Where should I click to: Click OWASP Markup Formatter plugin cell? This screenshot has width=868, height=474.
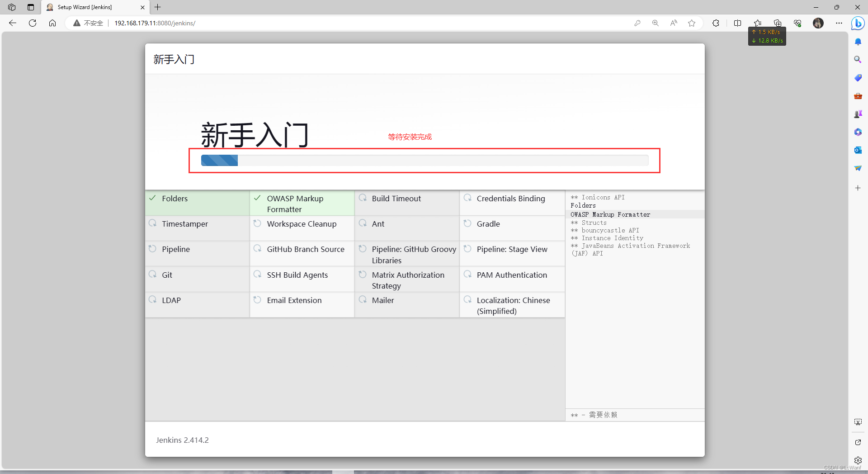302,203
